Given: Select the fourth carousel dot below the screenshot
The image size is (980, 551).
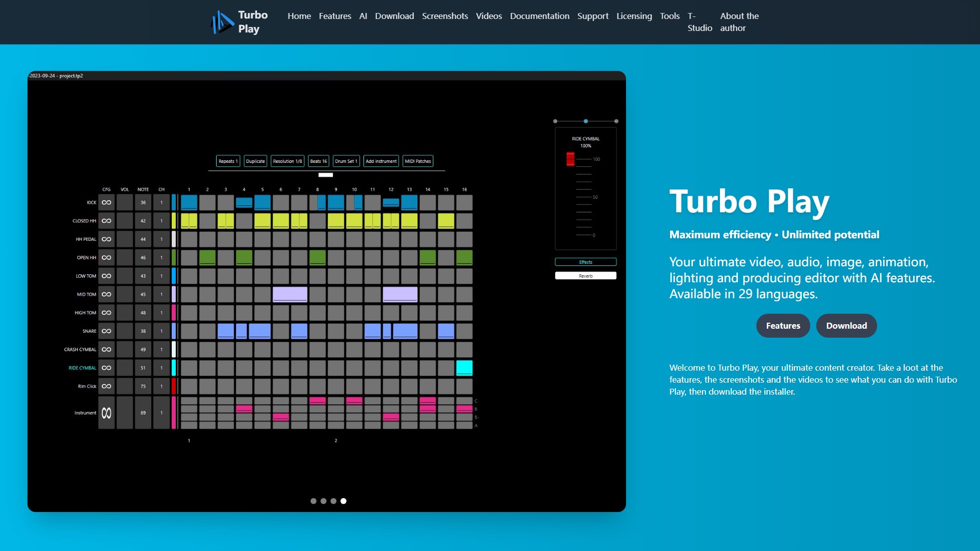Looking at the screenshot, I should click(343, 501).
